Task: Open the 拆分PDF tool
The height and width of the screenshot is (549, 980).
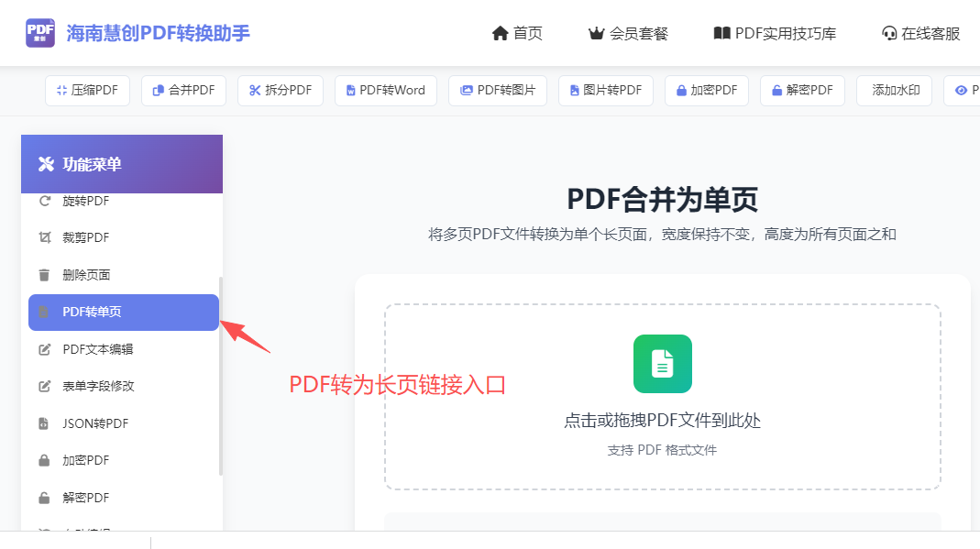Action: point(281,91)
